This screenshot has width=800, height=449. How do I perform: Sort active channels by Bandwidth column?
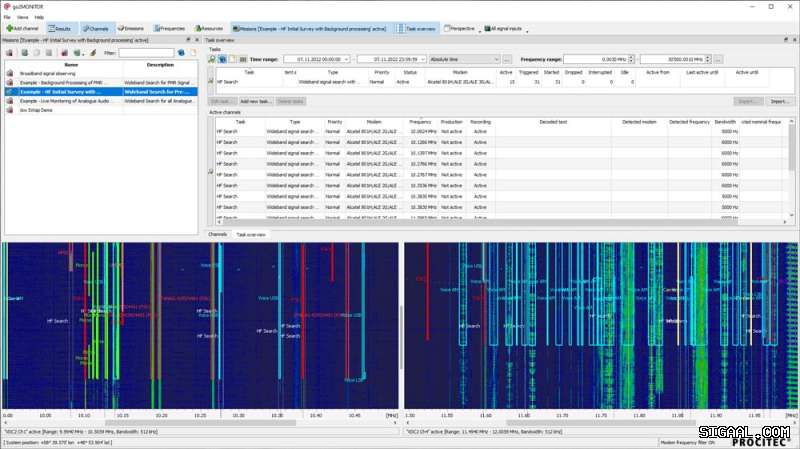tap(725, 122)
